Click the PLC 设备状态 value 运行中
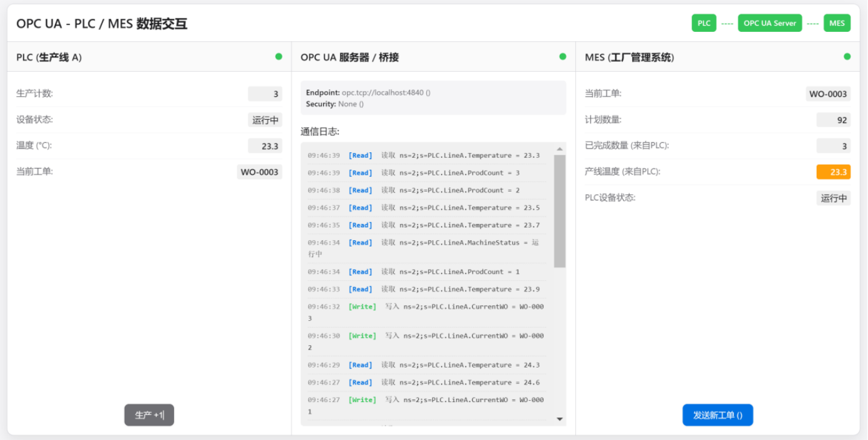The image size is (868, 440). click(265, 120)
